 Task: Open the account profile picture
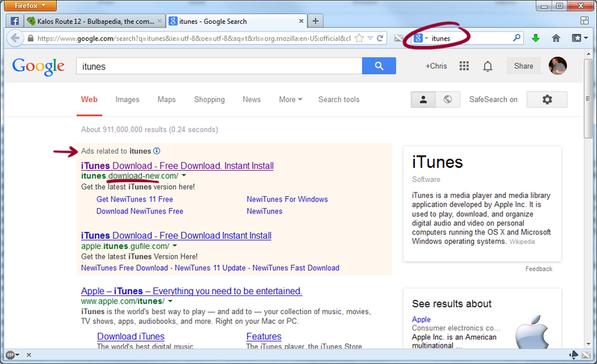[557, 66]
